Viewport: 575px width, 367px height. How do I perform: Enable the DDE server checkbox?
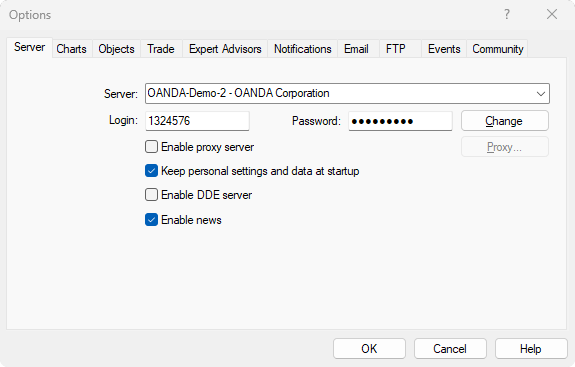pos(151,195)
